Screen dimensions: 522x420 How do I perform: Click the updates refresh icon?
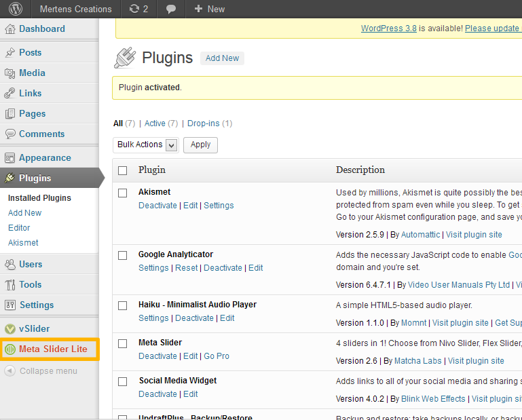pyautogui.click(x=134, y=9)
